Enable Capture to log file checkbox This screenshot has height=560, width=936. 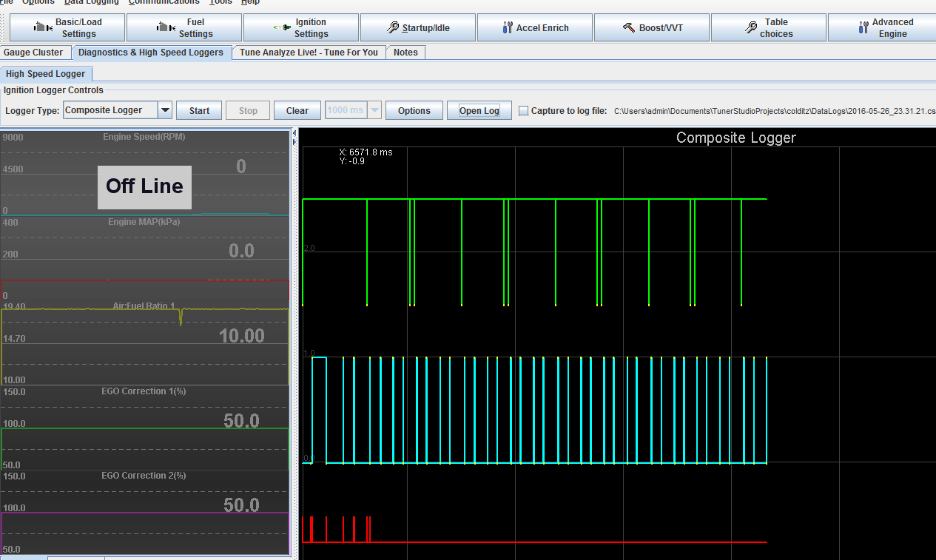click(x=524, y=111)
